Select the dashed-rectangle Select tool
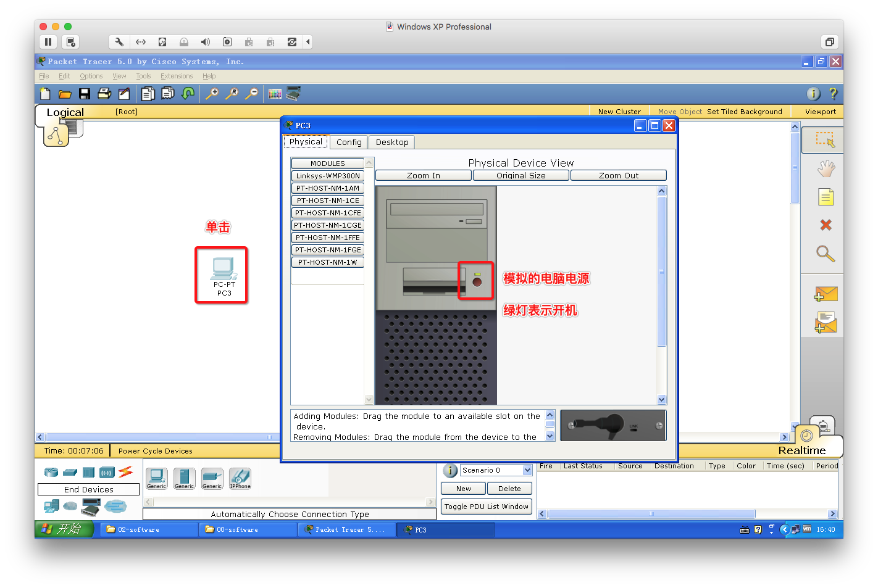 tap(826, 139)
